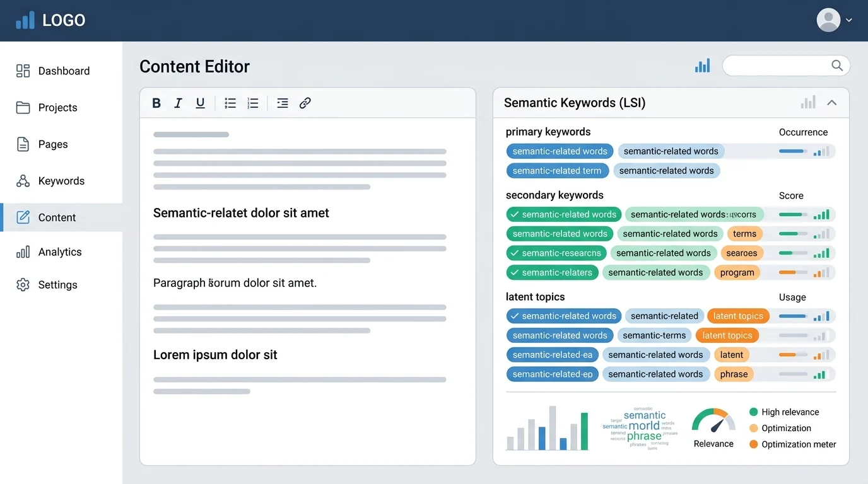Screen dimensions: 868x484
Task: Click the signal bars icon in the program row
Action: [x=821, y=273]
